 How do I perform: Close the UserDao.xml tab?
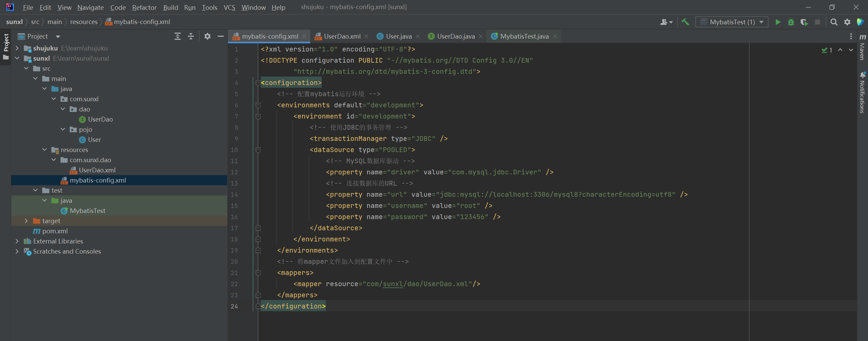click(366, 36)
